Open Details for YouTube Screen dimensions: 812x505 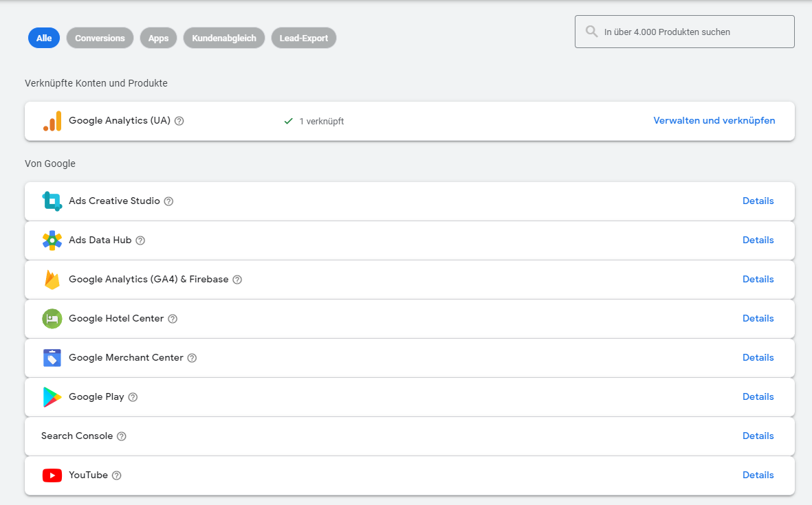pyautogui.click(x=758, y=475)
